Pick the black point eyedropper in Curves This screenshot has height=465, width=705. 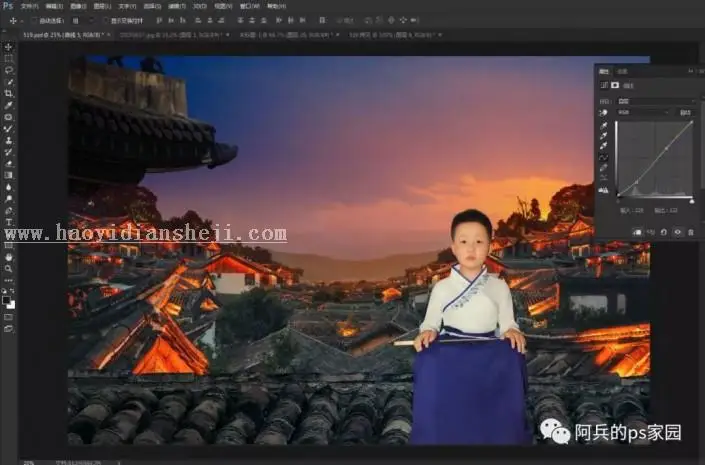(x=603, y=125)
